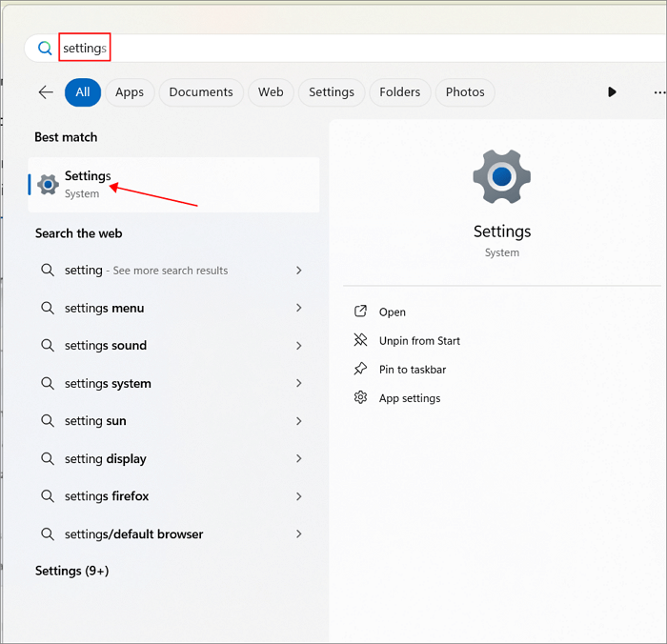The height and width of the screenshot is (644, 667).
Task: Click magnifier icon beside 'settings sound'
Action: pyautogui.click(x=48, y=345)
